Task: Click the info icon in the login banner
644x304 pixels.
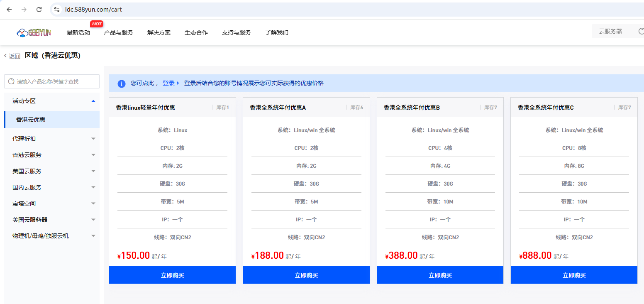Action: point(122,83)
